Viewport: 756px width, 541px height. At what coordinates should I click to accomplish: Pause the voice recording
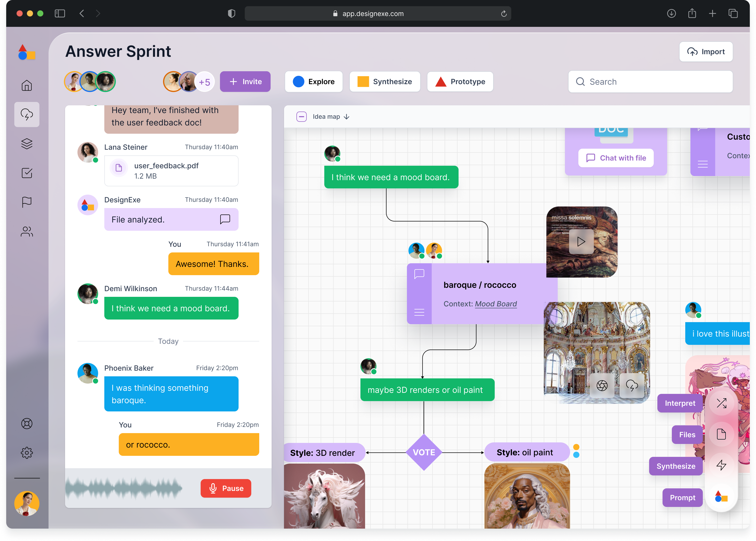tap(226, 488)
